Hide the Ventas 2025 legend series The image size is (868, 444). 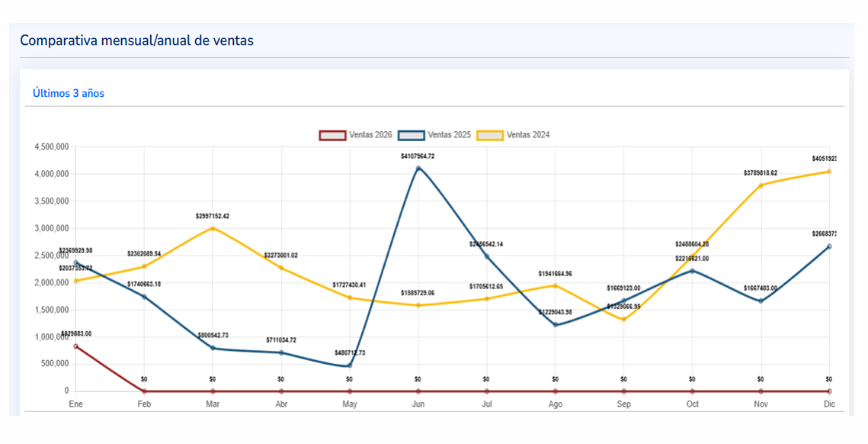(434, 135)
